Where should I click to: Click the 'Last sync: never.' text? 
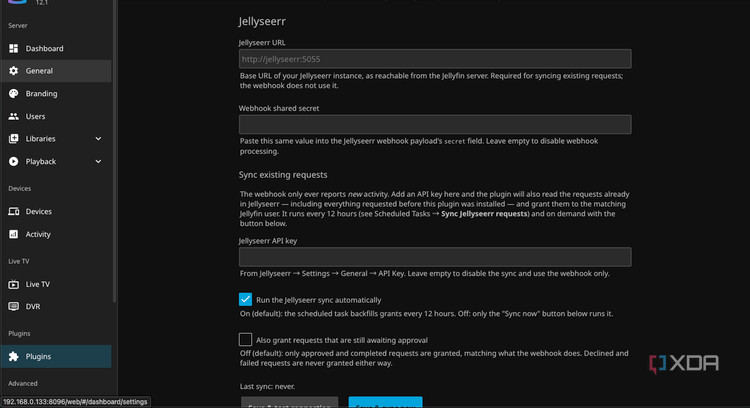(x=267, y=386)
